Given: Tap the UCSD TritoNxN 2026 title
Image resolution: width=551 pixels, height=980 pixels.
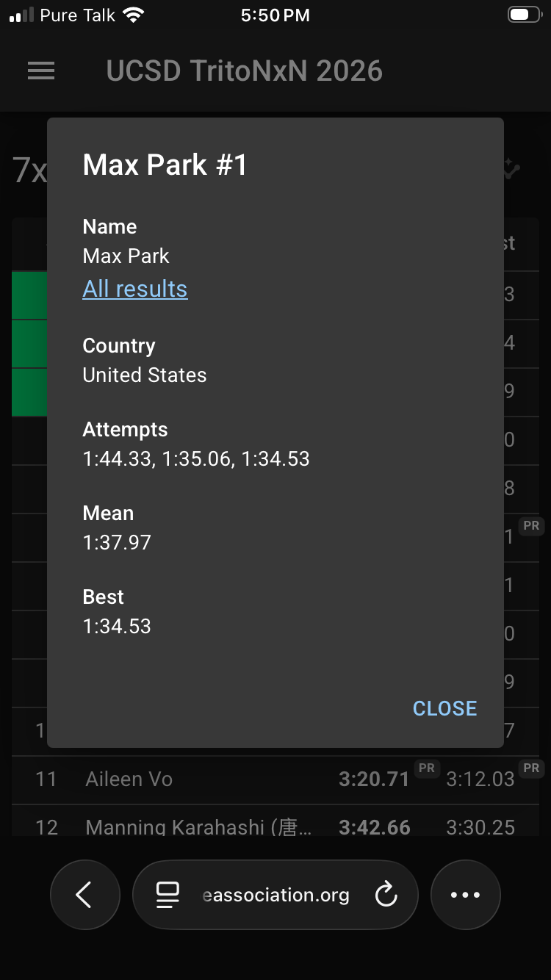Looking at the screenshot, I should (245, 71).
